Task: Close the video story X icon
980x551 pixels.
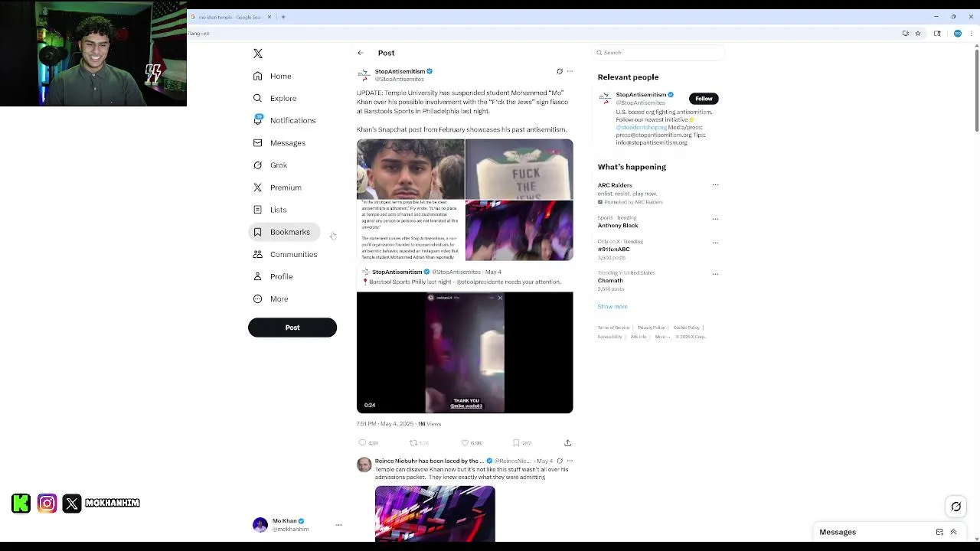Action: [500, 298]
